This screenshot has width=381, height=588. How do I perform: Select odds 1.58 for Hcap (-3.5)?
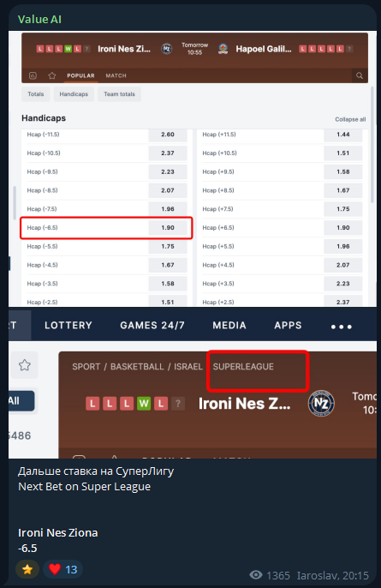(x=168, y=284)
